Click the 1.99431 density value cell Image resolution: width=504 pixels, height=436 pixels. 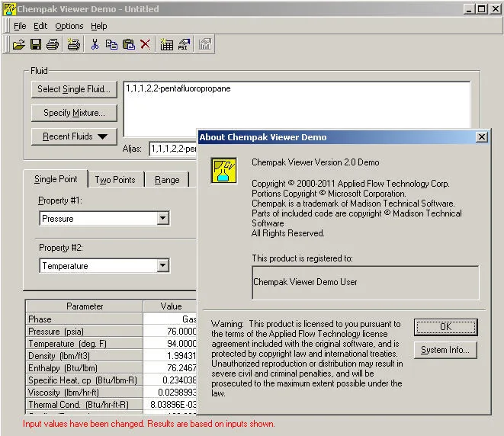[170, 356]
